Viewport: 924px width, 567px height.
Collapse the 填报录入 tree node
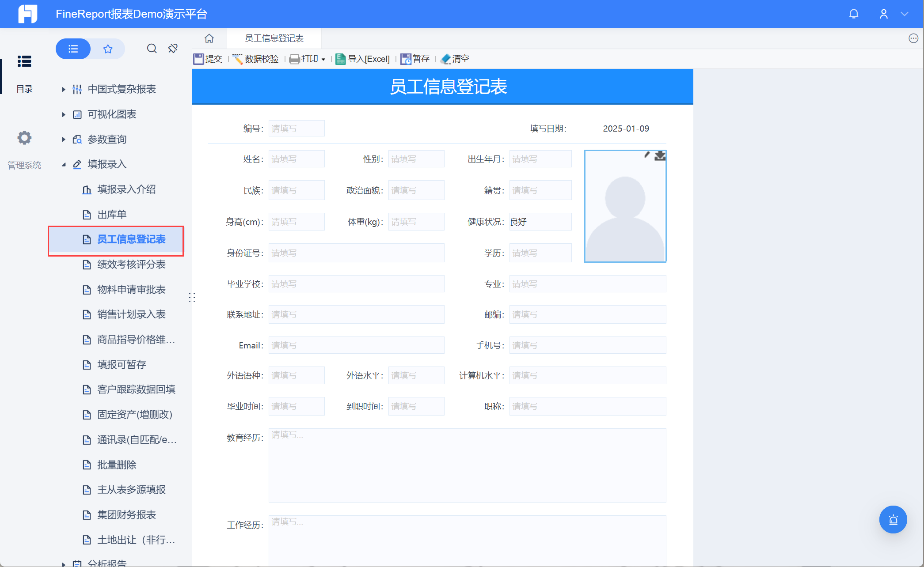pyautogui.click(x=64, y=164)
